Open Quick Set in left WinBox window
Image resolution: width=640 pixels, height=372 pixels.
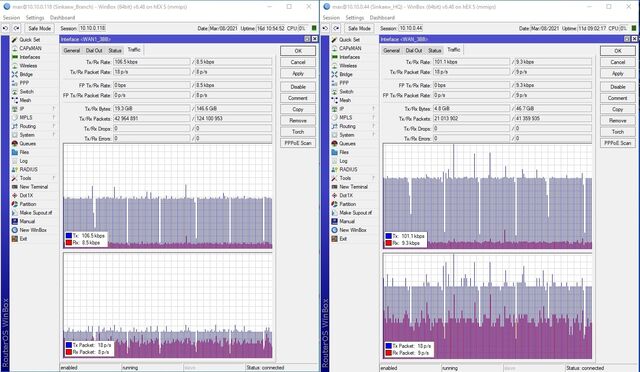pyautogui.click(x=26, y=40)
